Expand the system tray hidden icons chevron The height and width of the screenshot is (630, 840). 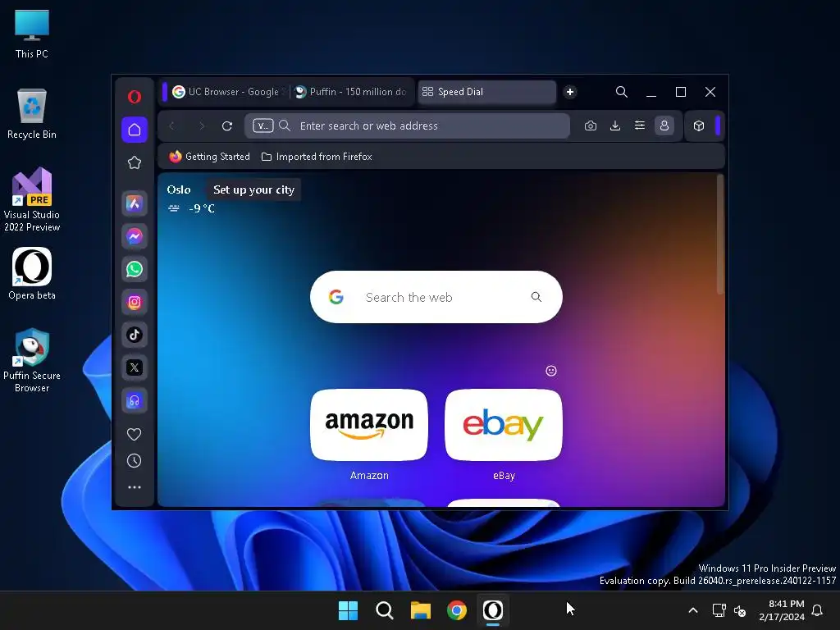click(692, 610)
